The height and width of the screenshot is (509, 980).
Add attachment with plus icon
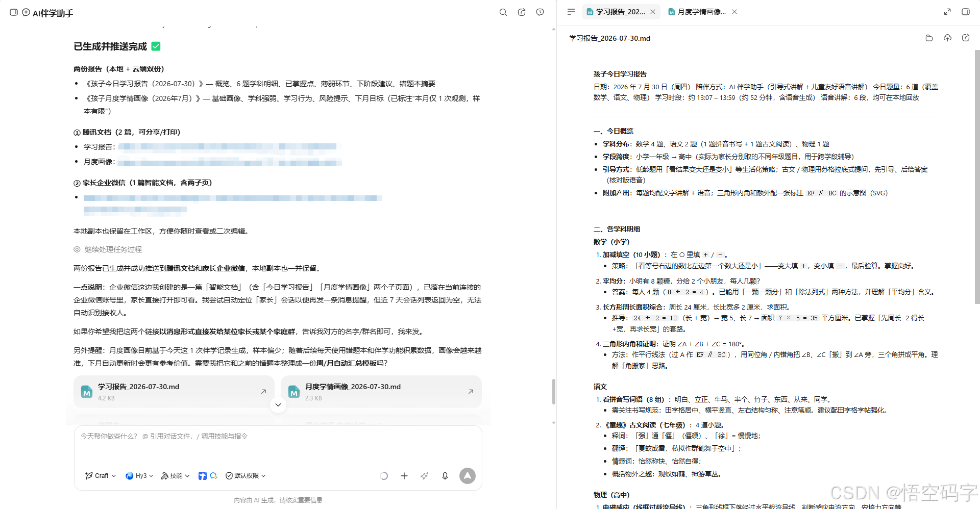404,476
